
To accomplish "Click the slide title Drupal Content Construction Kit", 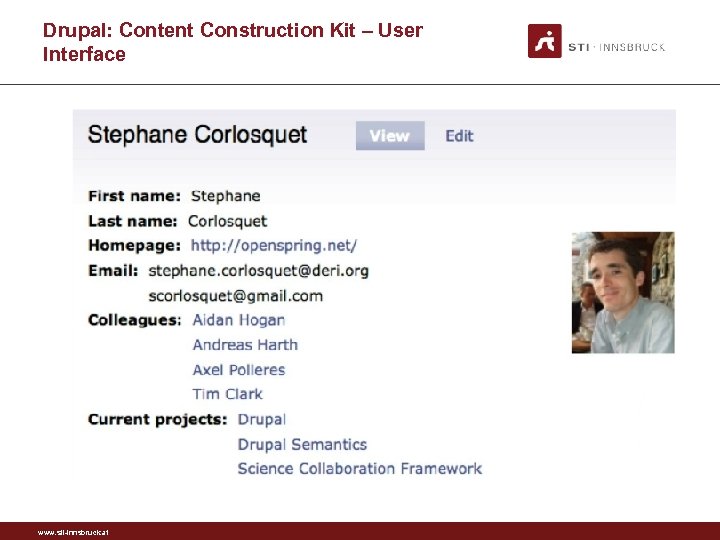I will [x=233, y=42].
